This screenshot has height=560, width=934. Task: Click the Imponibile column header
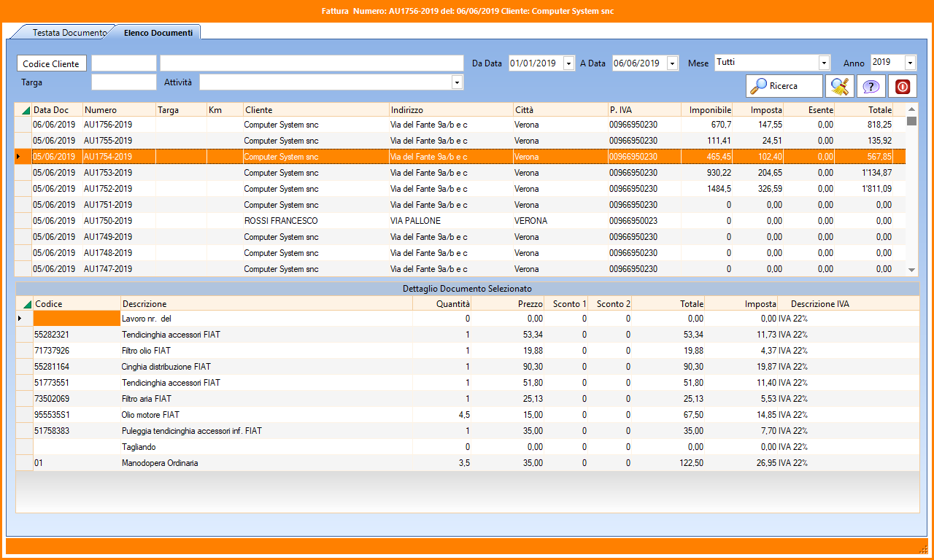click(707, 110)
